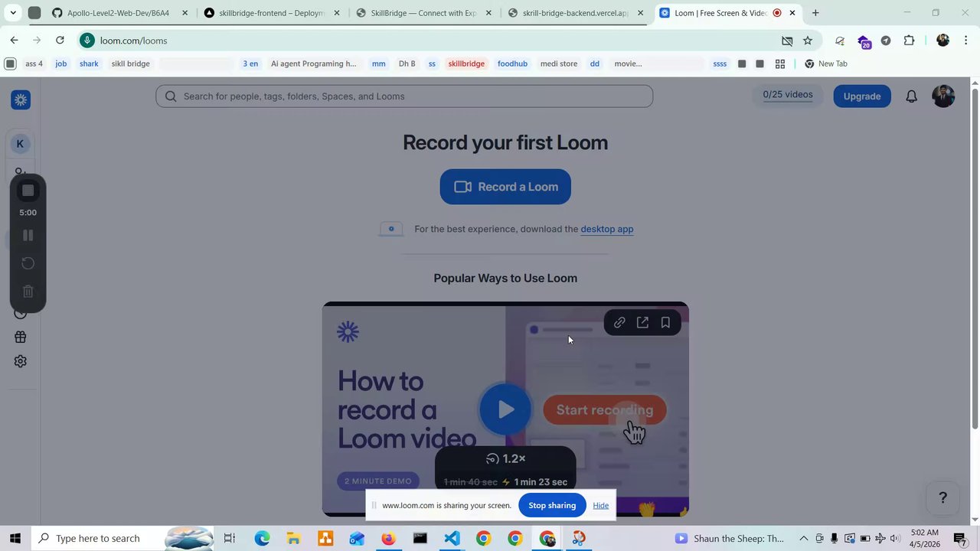Open the 'skillbridge' bookmark
The image size is (980, 551).
pos(466,64)
